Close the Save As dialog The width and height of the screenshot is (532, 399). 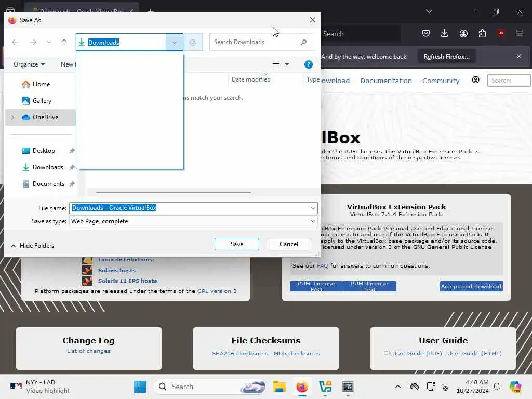312,20
